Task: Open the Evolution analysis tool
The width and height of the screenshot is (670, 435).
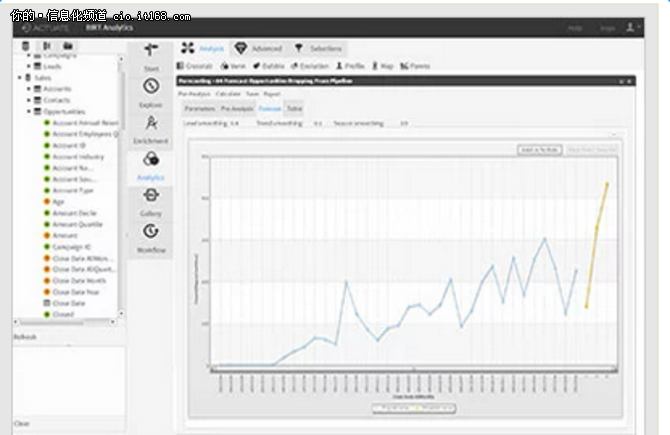Action: [x=310, y=66]
